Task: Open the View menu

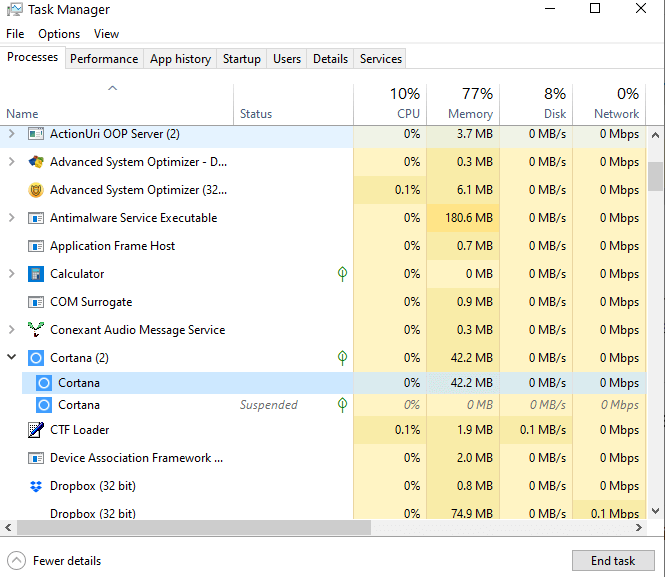Action: tap(106, 34)
